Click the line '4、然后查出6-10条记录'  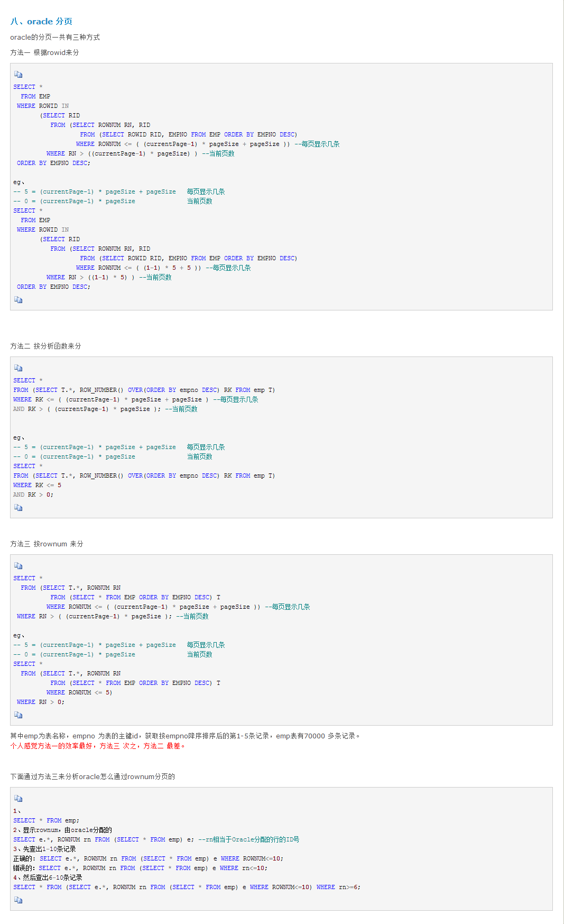tap(48, 877)
